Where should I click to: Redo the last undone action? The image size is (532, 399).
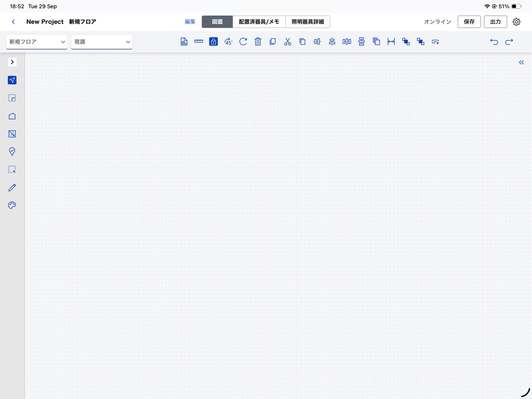click(x=509, y=42)
